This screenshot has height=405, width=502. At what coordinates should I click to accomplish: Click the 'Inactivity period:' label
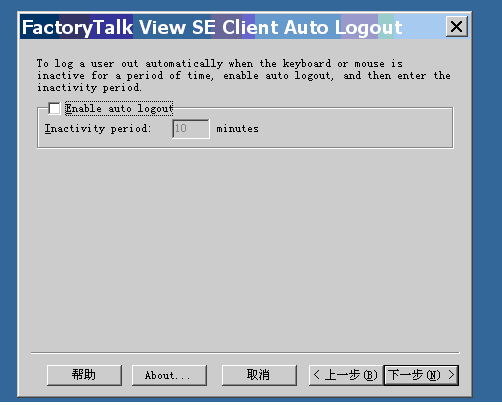[x=98, y=129]
